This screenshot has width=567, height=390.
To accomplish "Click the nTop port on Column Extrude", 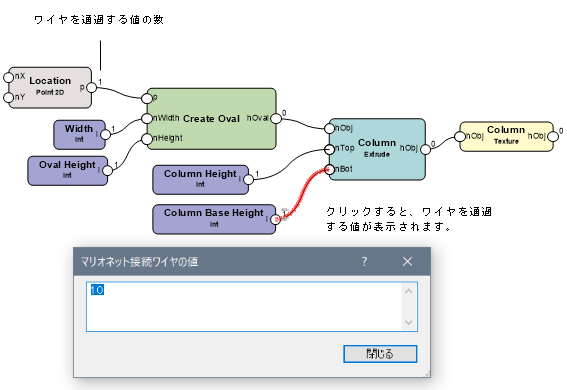I will tap(329, 149).
